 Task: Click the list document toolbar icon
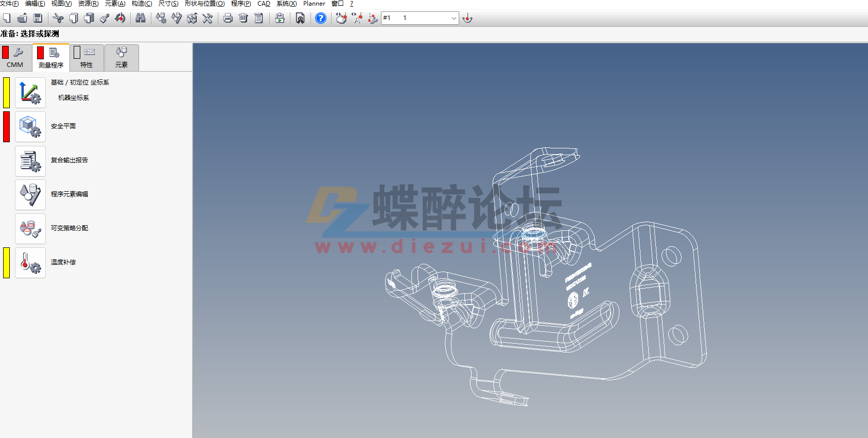(x=258, y=19)
